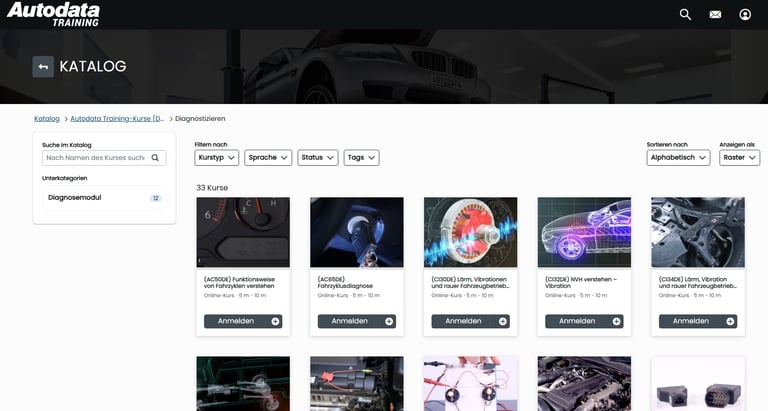Open second-row green wireframe chassis thumbnail

point(243,384)
